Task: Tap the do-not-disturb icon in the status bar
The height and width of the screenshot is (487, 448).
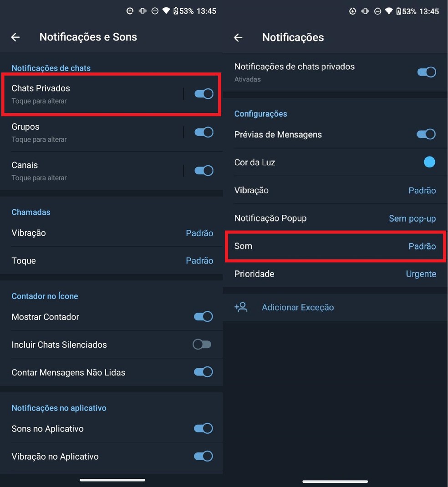Action: (154, 11)
